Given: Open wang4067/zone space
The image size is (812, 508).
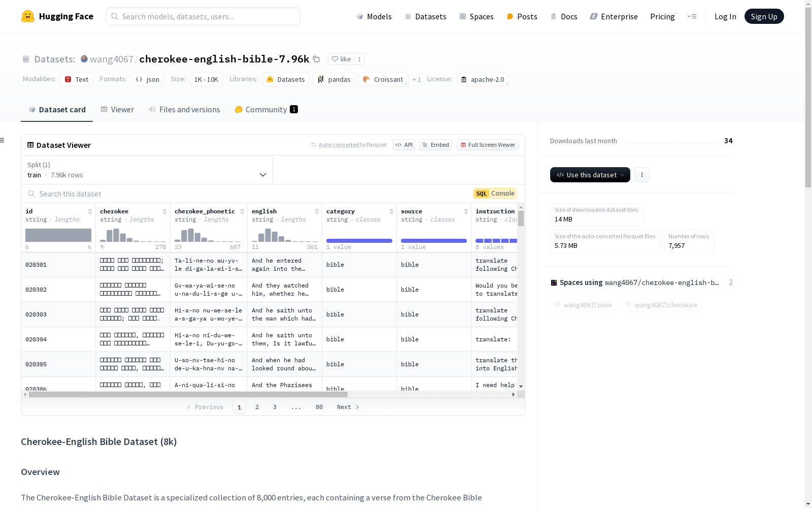Looking at the screenshot, I should pyautogui.click(x=584, y=305).
